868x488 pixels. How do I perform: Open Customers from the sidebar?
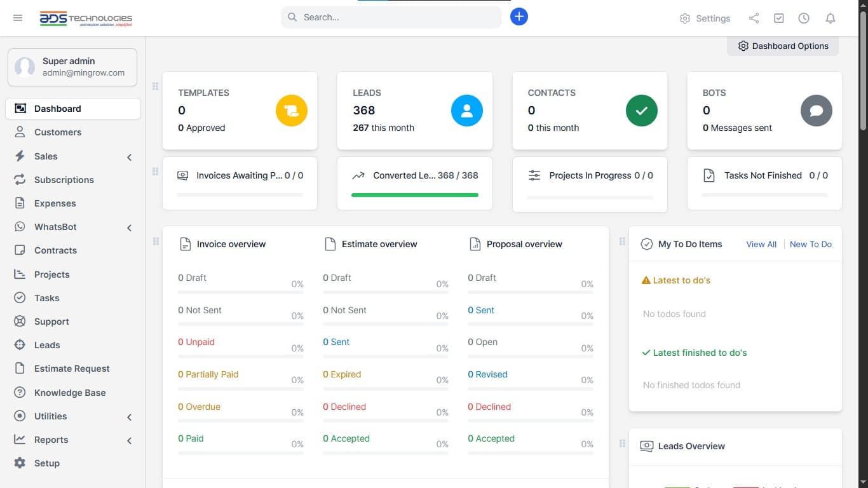(x=58, y=132)
